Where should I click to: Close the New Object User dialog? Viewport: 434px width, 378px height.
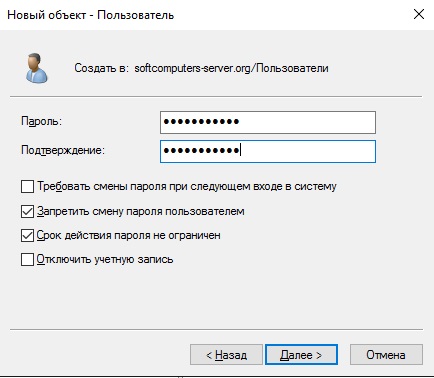(x=419, y=14)
